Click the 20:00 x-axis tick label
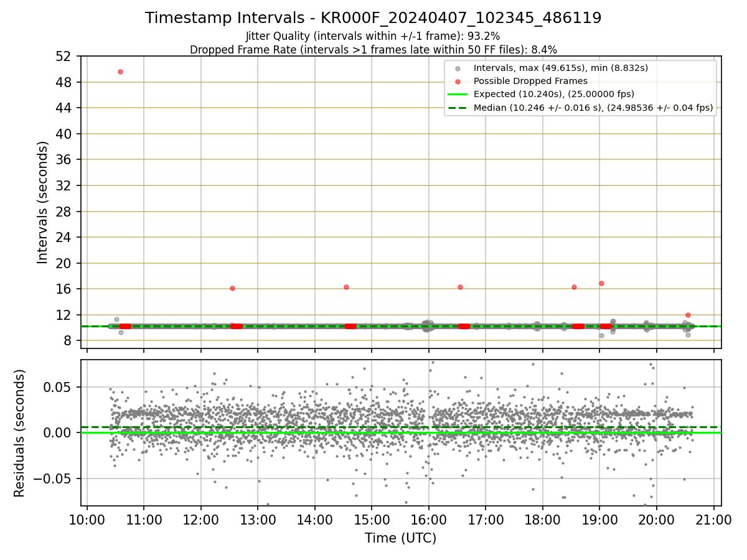The width and height of the screenshot is (747, 560). click(x=656, y=520)
